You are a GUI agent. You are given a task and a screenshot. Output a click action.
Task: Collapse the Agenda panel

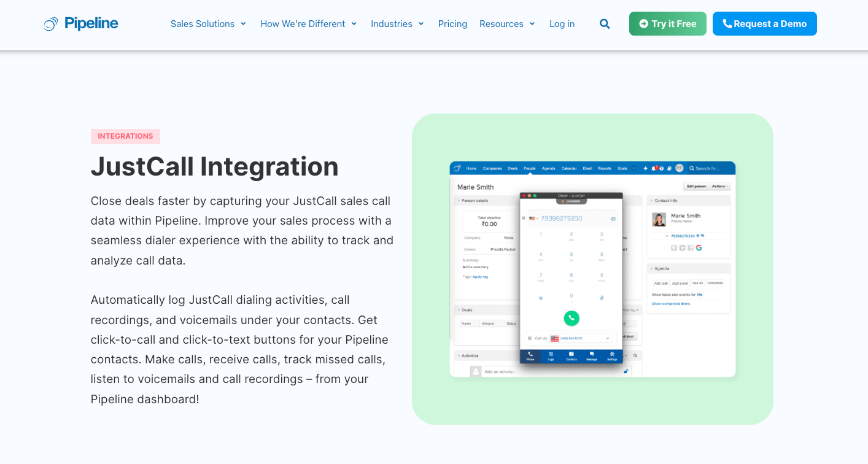(651, 268)
